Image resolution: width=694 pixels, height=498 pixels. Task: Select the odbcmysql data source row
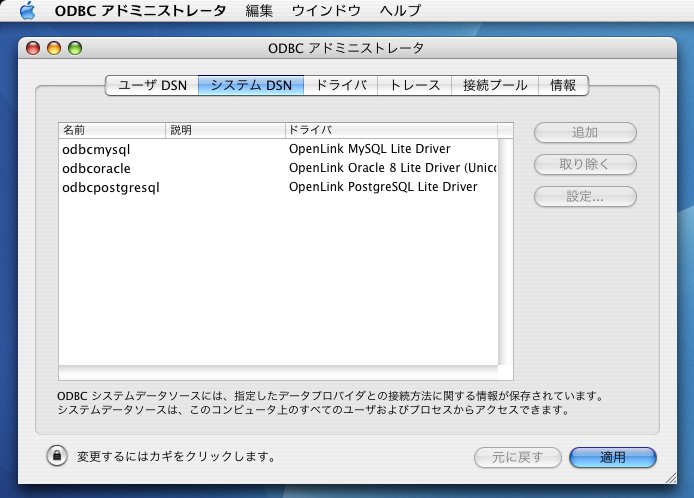[278, 149]
